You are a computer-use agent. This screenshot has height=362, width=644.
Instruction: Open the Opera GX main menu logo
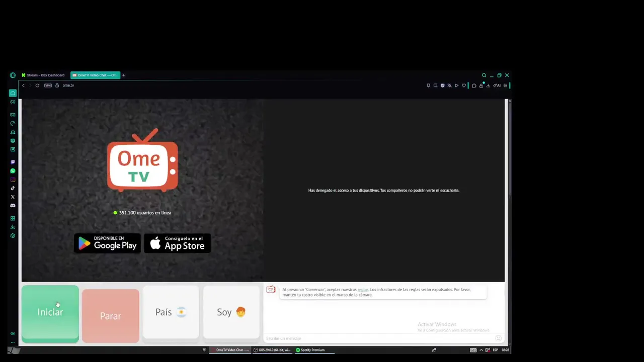tap(13, 75)
